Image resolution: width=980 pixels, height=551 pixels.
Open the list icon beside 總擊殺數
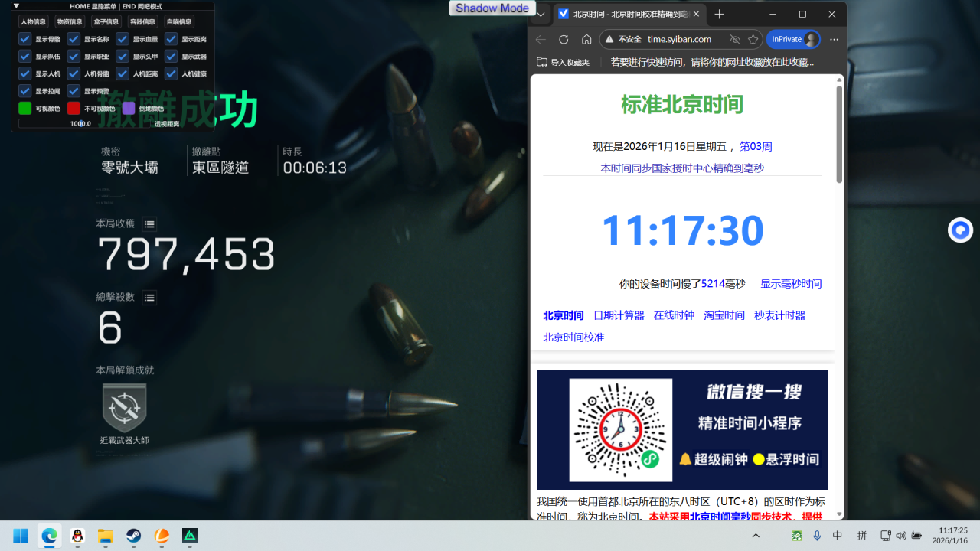click(149, 298)
